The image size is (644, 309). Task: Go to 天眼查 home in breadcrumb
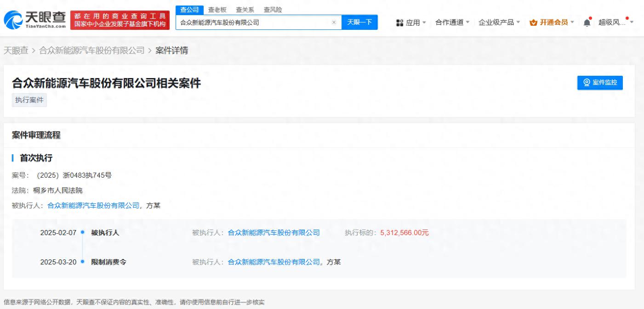(16, 51)
